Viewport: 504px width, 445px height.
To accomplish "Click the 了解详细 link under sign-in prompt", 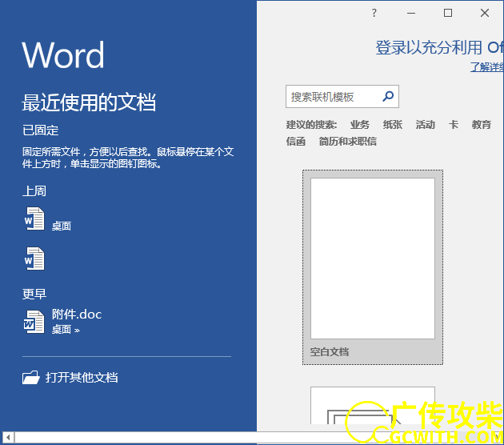I will pyautogui.click(x=486, y=67).
